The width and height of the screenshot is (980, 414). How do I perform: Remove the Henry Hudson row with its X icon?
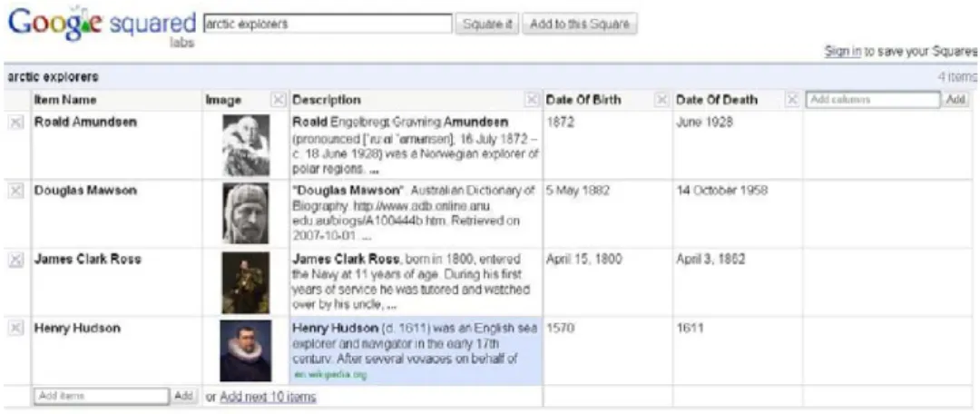click(x=15, y=329)
